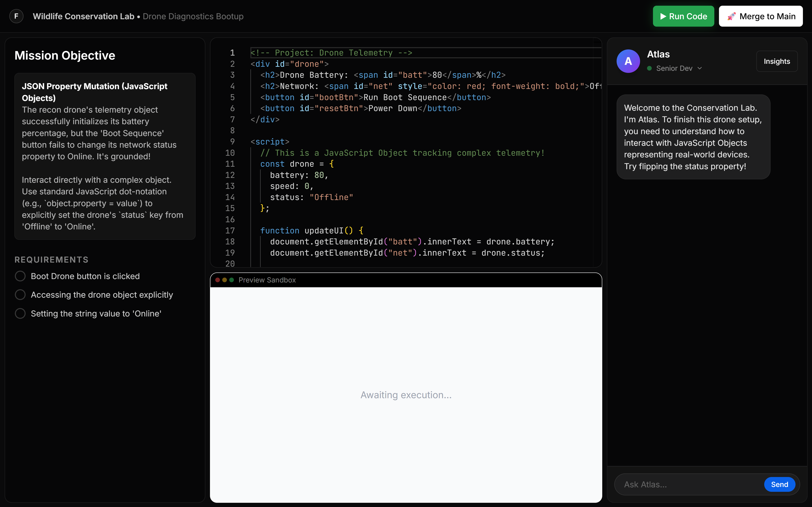812x507 pixels.
Task: Click the green online status dot under Atlas
Action: (x=649, y=68)
